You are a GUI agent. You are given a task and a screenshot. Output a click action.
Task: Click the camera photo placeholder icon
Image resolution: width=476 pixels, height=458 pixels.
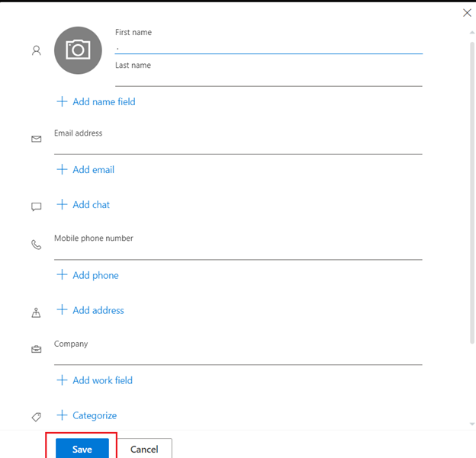tap(78, 50)
